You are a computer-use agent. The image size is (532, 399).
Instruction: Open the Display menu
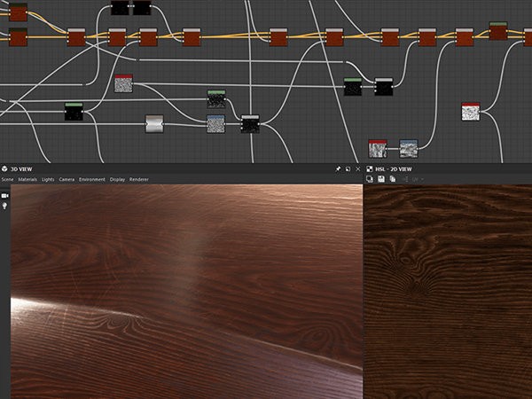click(117, 179)
